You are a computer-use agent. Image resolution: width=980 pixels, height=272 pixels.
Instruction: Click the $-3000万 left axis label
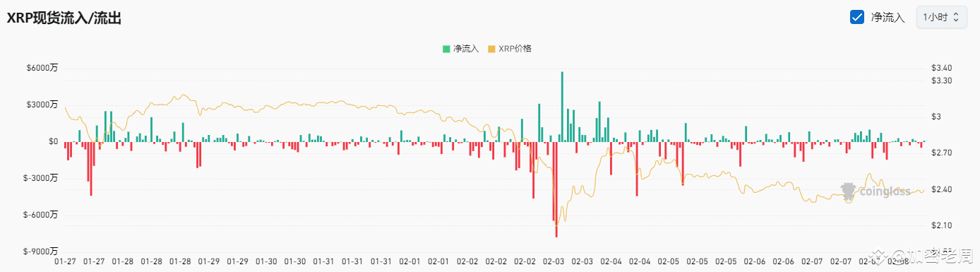(41, 178)
